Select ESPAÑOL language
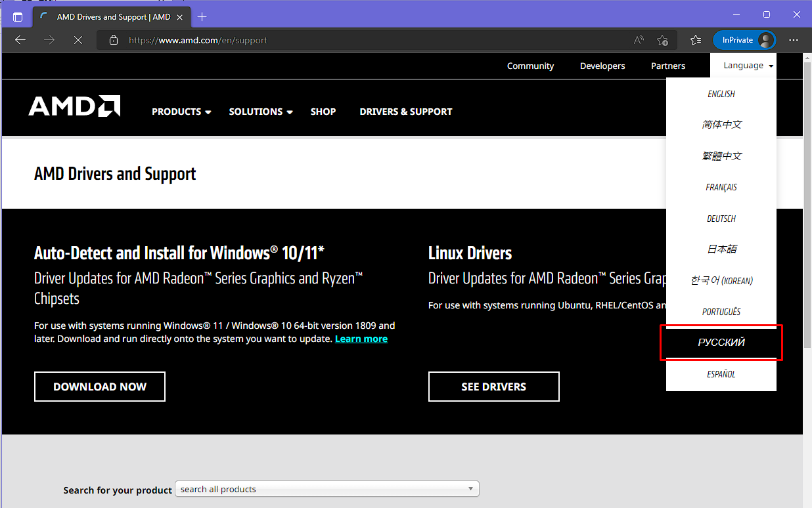This screenshot has width=812, height=508. click(x=721, y=374)
